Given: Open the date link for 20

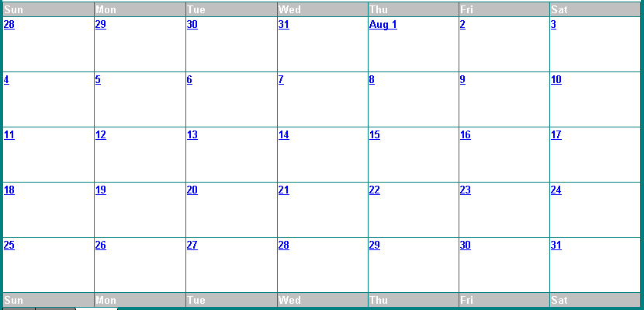Looking at the screenshot, I should [192, 190].
